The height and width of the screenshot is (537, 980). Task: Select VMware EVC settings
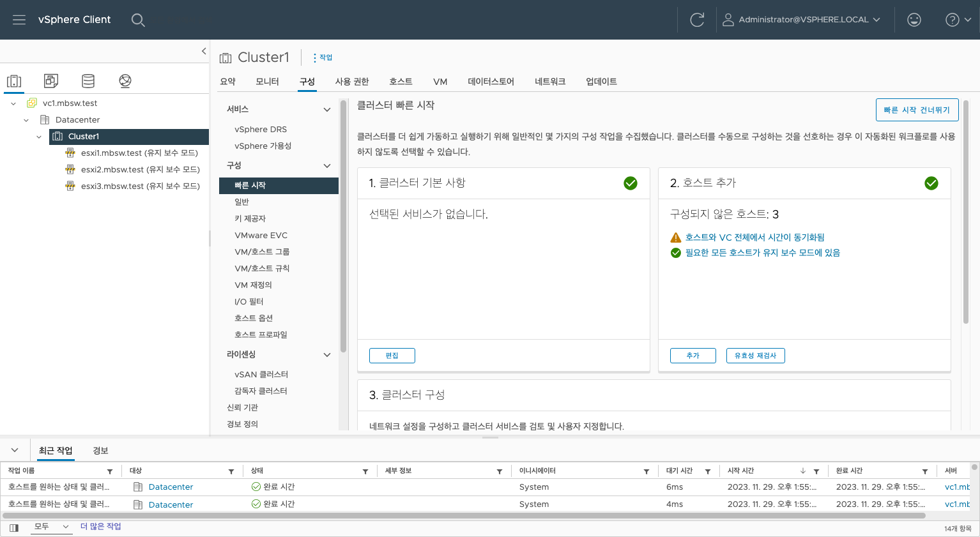click(x=261, y=236)
